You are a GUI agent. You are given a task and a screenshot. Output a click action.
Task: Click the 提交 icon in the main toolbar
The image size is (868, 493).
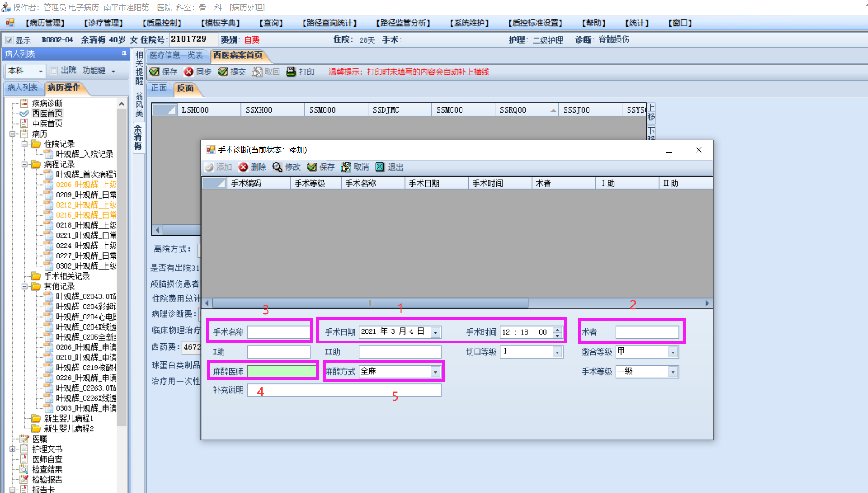coord(223,72)
